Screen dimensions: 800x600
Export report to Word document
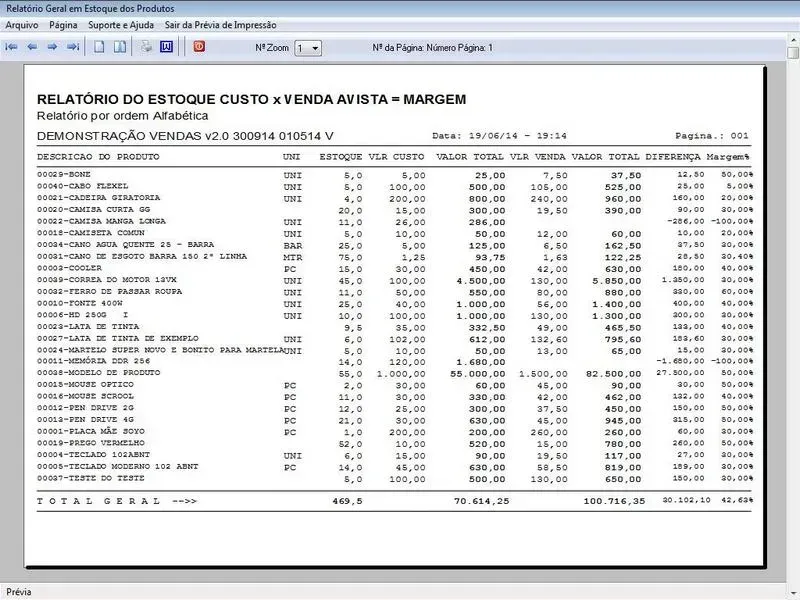[x=166, y=47]
